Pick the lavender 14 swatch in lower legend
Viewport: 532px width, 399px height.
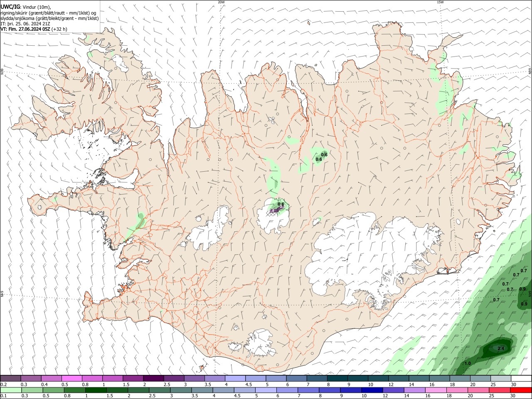click(415, 390)
